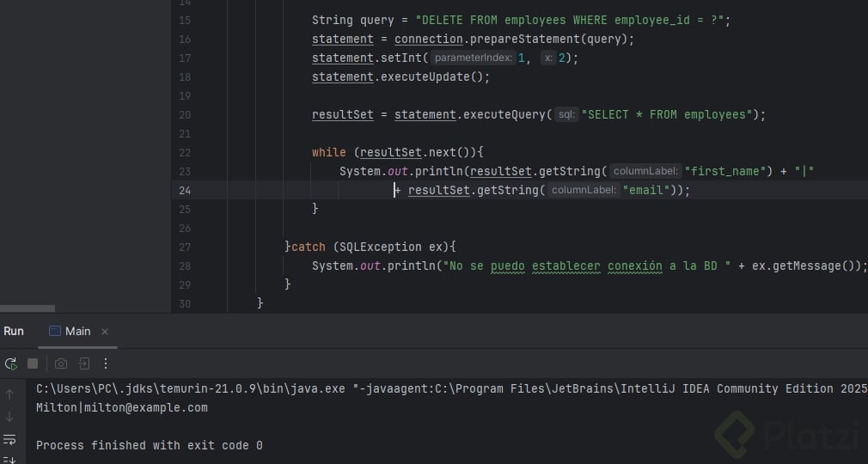Click the sql inlay hint on line 20
The image size is (868, 464).
pos(565,115)
